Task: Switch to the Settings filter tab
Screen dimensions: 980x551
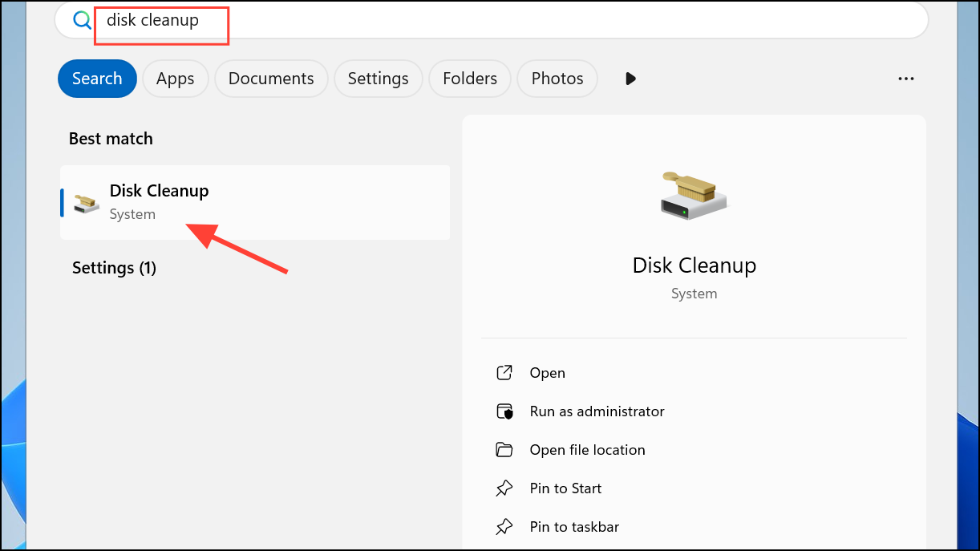Action: tap(378, 79)
